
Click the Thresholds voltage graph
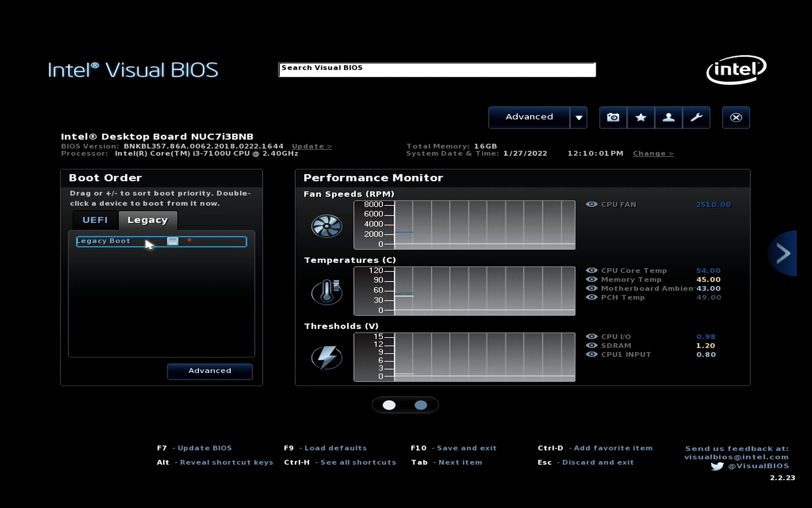coord(464,357)
